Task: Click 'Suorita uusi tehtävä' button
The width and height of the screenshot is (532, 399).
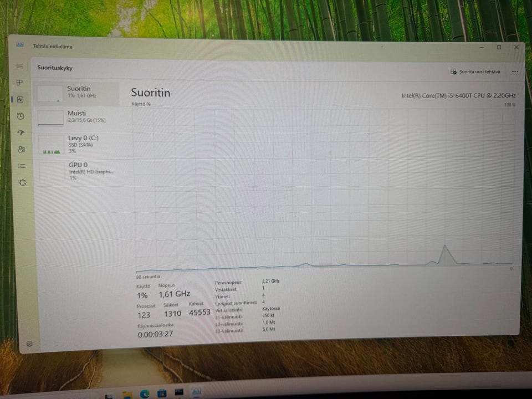Action: pyautogui.click(x=475, y=71)
